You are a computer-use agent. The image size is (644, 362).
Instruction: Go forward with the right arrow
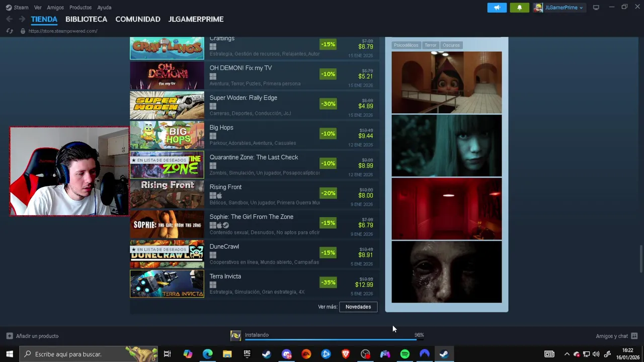coord(22,19)
